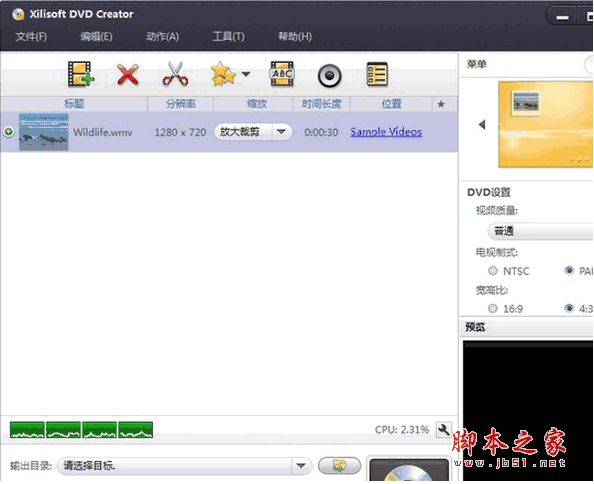Select the yellow menu template thumbnail
The width and height of the screenshot is (594, 484).
click(546, 124)
